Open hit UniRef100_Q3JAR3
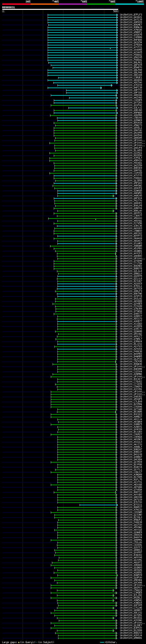Image resolution: width=146 pixels, height=644 pixels. click(131, 243)
